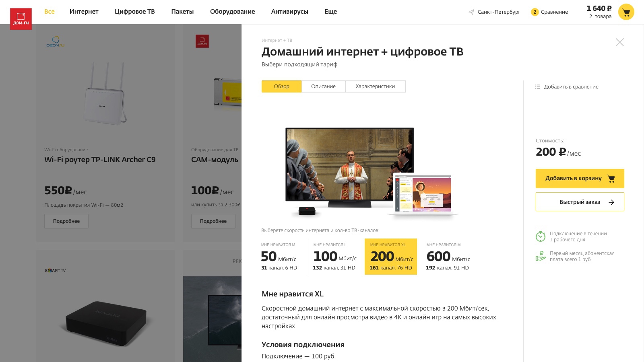Click the Быстрый заказ button

point(580,202)
